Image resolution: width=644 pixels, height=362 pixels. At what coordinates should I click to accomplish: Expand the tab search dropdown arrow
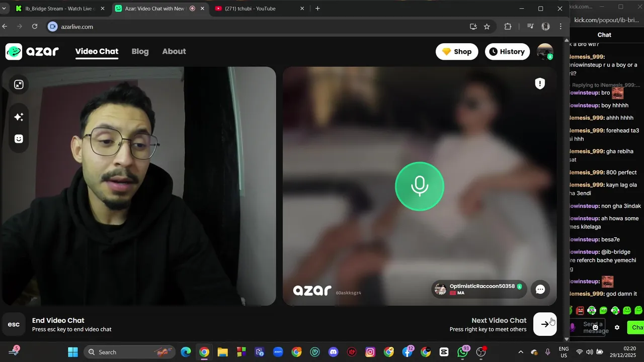point(5,9)
